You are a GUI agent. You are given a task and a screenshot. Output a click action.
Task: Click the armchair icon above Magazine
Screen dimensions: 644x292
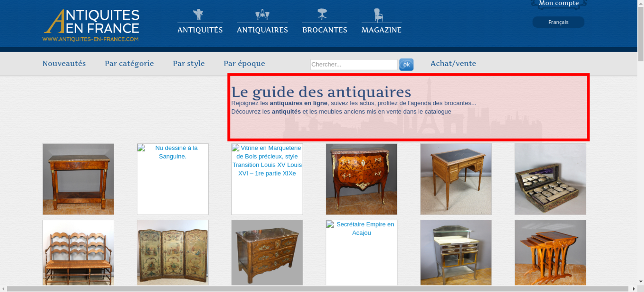point(378,15)
